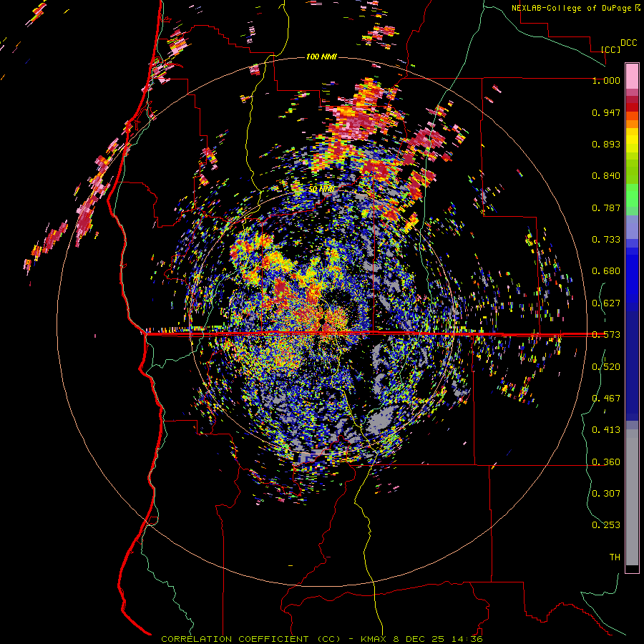Click the [CC] label above the color bar
Image resolution: width=644 pixels, height=644 pixels.
coord(611,49)
